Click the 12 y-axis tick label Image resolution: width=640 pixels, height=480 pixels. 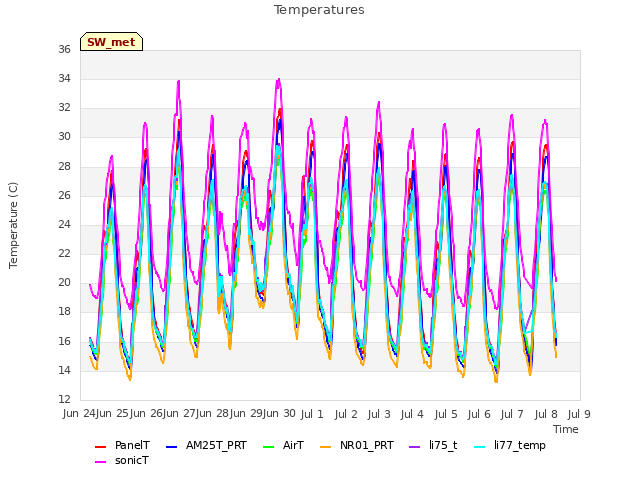(x=64, y=399)
